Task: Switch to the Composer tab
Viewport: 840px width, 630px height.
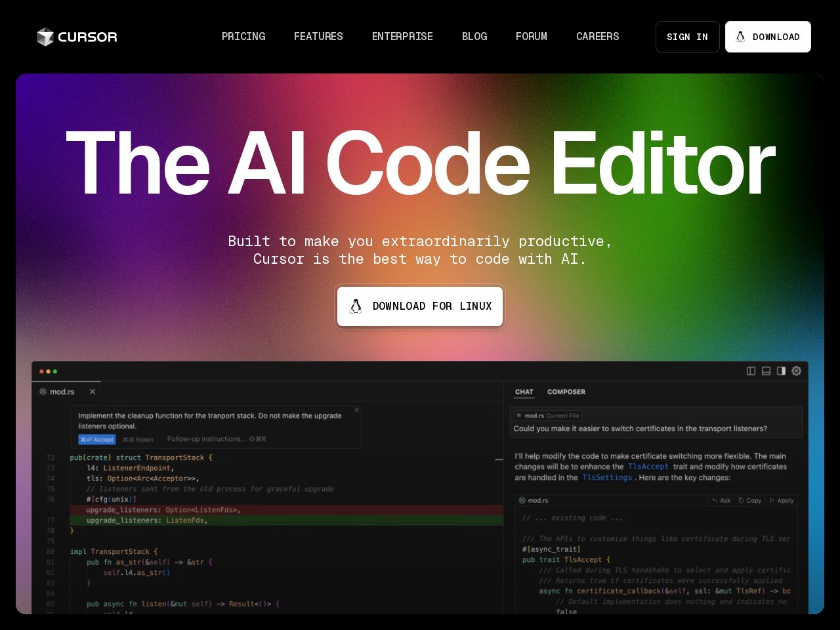Action: [566, 392]
